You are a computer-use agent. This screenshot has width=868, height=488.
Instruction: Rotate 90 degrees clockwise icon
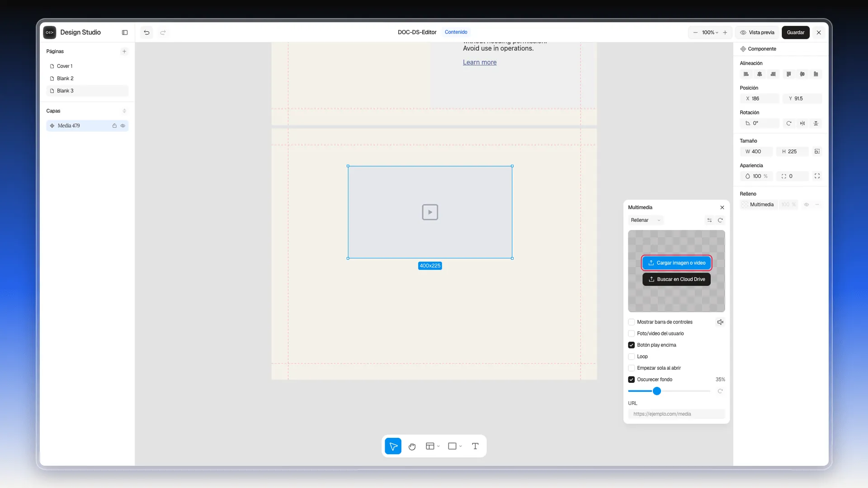click(x=789, y=123)
